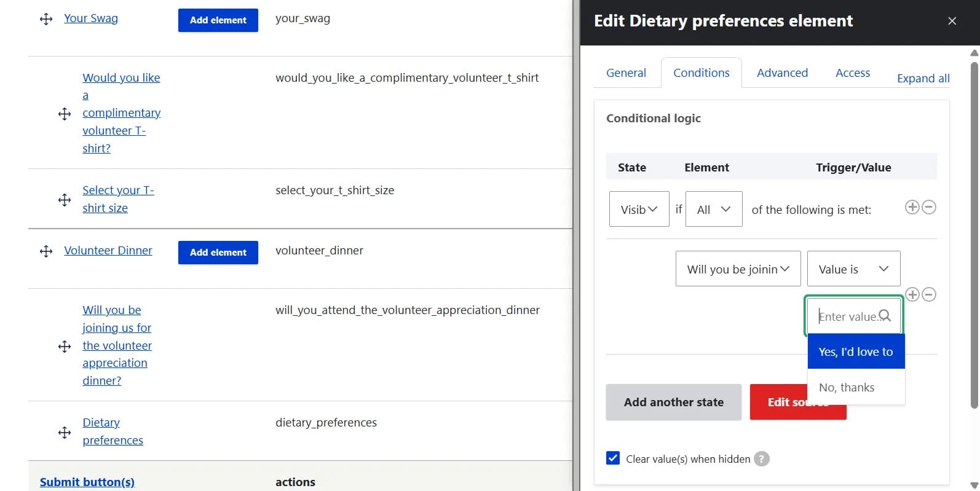The image size is (980, 491).
Task: Close the Edit Dietary preferences element panel
Action: click(x=952, y=21)
